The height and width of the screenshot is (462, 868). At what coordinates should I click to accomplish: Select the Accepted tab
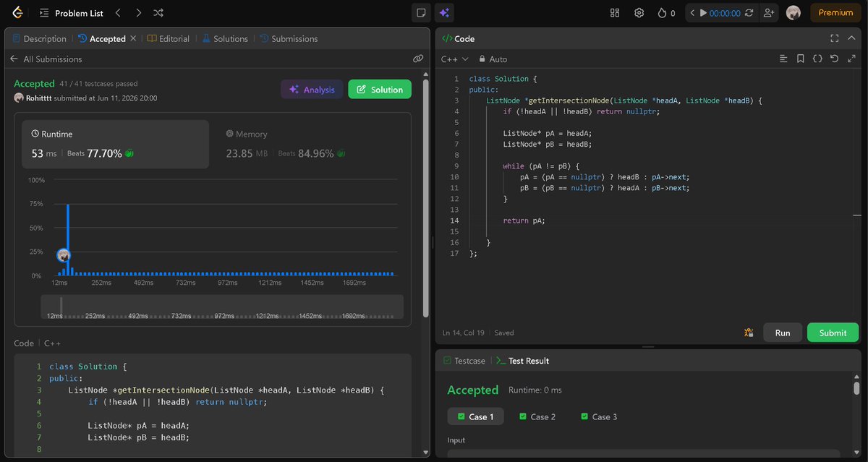(103, 39)
